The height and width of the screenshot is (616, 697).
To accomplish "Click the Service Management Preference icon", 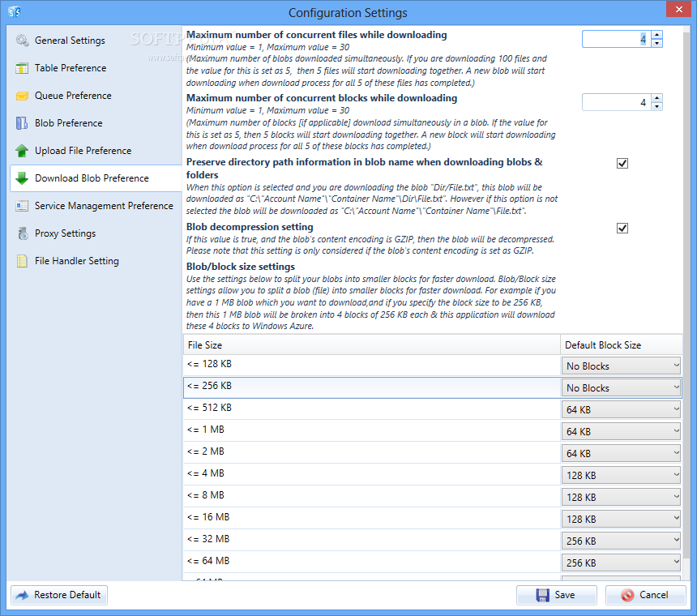I will tap(22, 206).
